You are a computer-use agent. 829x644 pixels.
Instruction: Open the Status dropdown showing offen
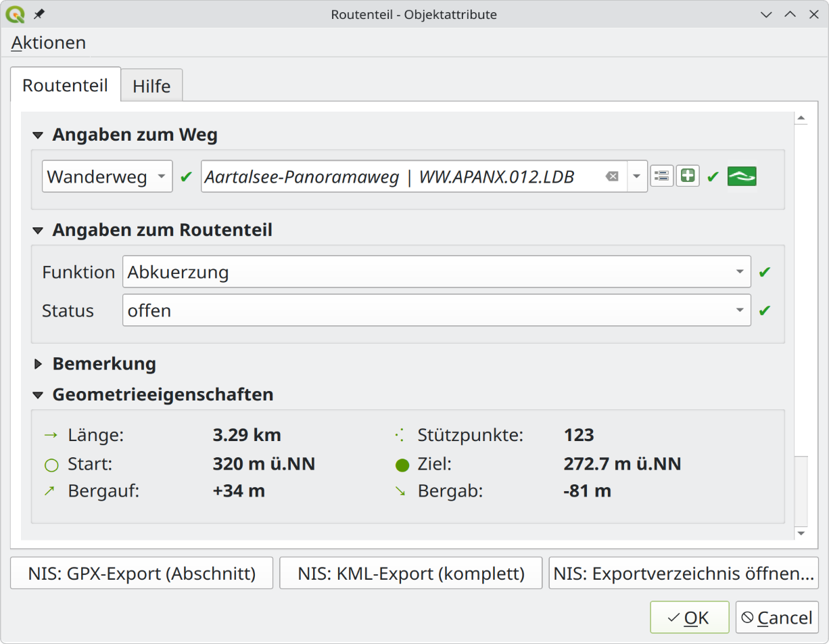(437, 310)
